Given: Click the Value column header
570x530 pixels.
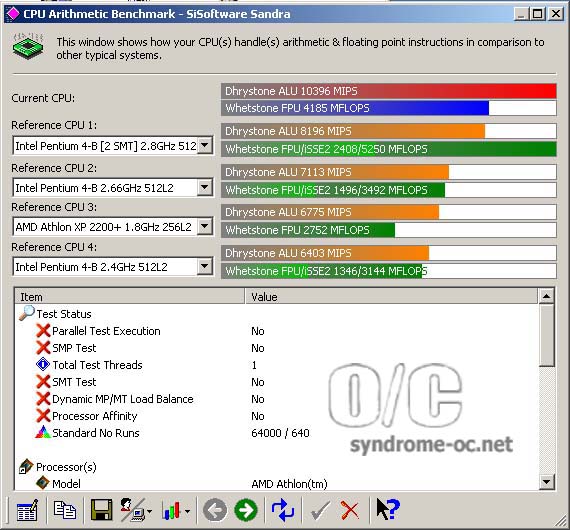Looking at the screenshot, I should (x=391, y=297).
